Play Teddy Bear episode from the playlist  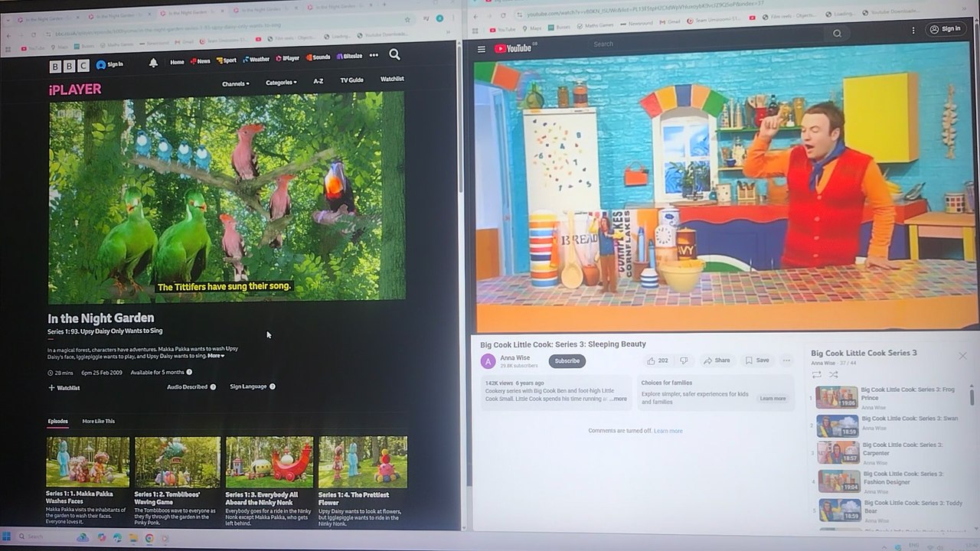pyautogui.click(x=888, y=510)
